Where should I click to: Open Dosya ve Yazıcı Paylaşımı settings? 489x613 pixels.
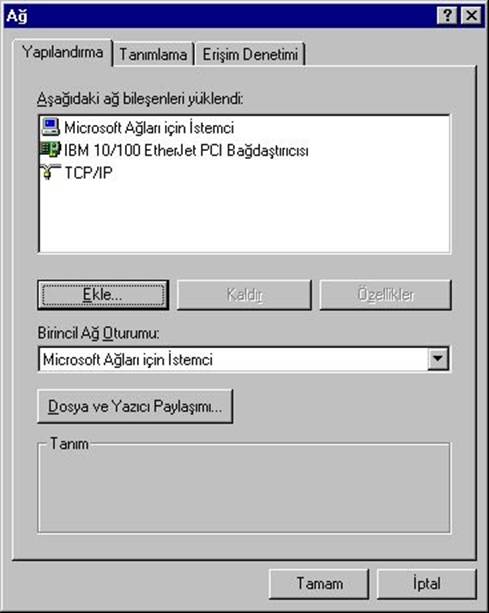pyautogui.click(x=135, y=406)
